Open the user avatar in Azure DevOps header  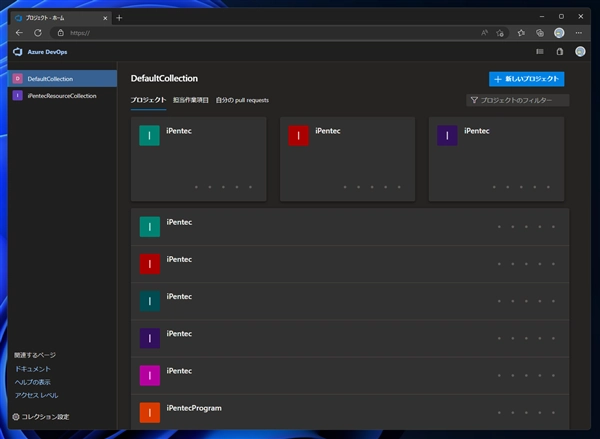(x=580, y=52)
